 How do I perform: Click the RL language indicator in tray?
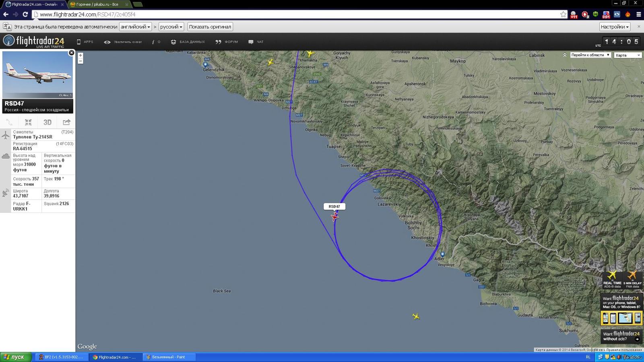click(588, 357)
